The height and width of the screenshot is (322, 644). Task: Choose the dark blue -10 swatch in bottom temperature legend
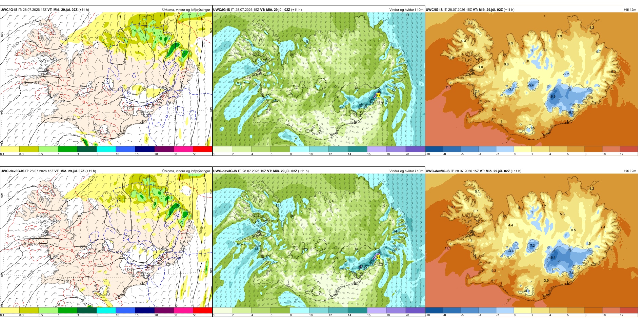tap(434, 310)
